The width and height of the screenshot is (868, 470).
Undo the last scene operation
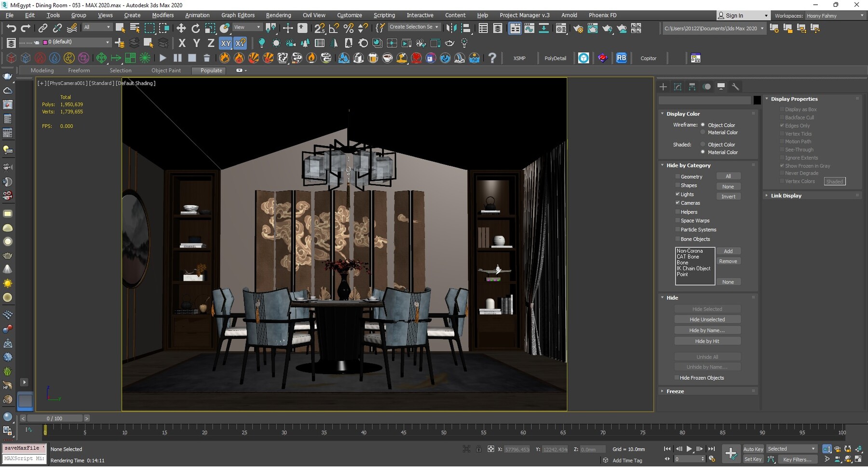pyautogui.click(x=12, y=27)
